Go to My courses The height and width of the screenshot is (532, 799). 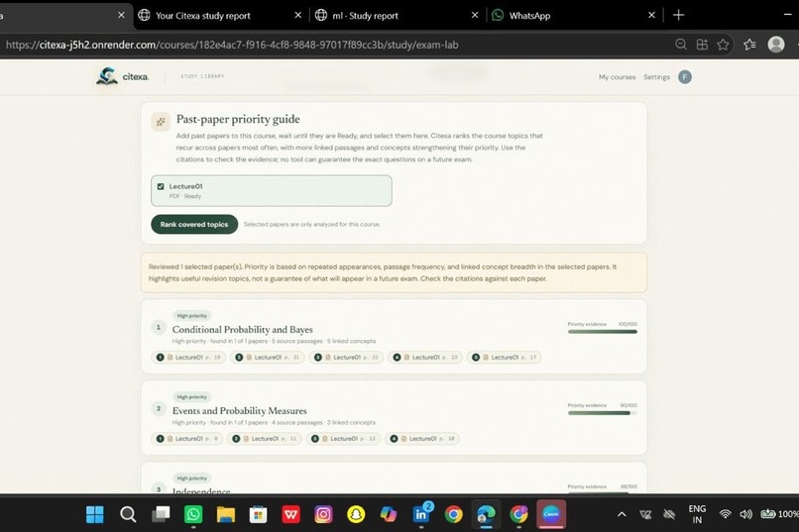point(617,77)
